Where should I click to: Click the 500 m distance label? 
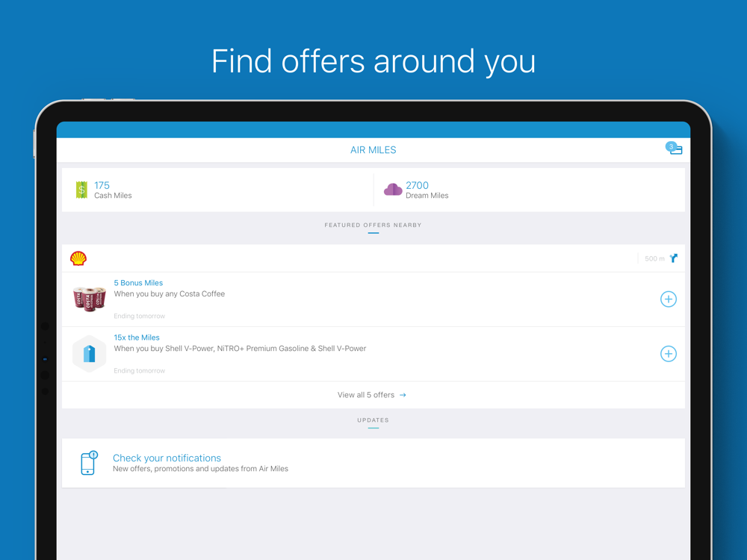[654, 258]
